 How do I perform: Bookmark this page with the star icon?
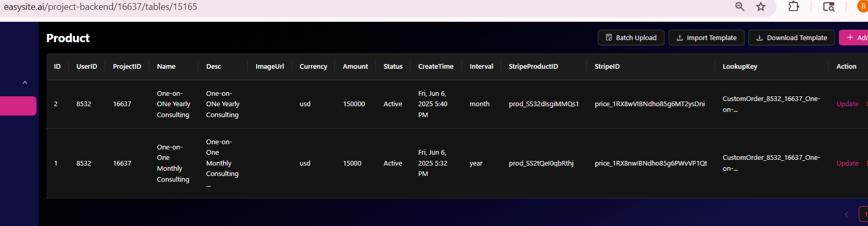tap(761, 7)
